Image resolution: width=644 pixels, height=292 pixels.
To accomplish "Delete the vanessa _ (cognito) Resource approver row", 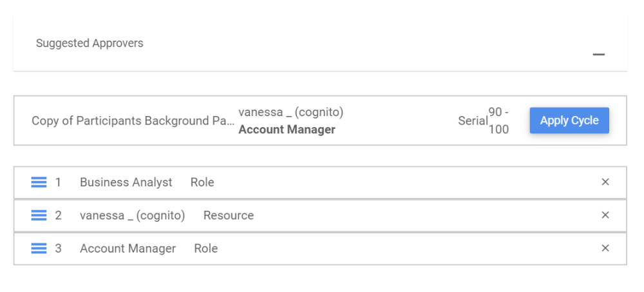I will pos(605,215).
